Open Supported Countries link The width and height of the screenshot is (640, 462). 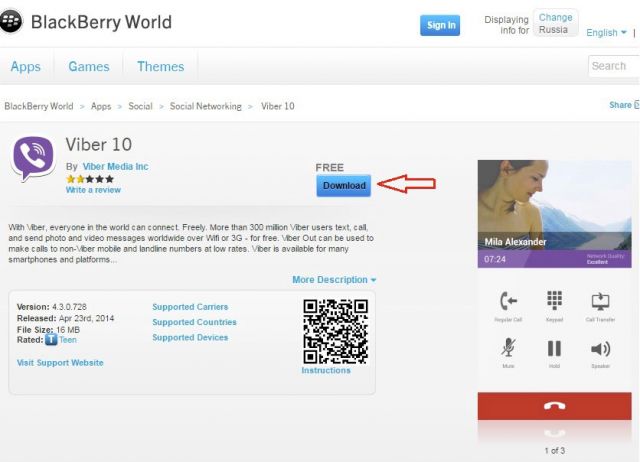(194, 322)
